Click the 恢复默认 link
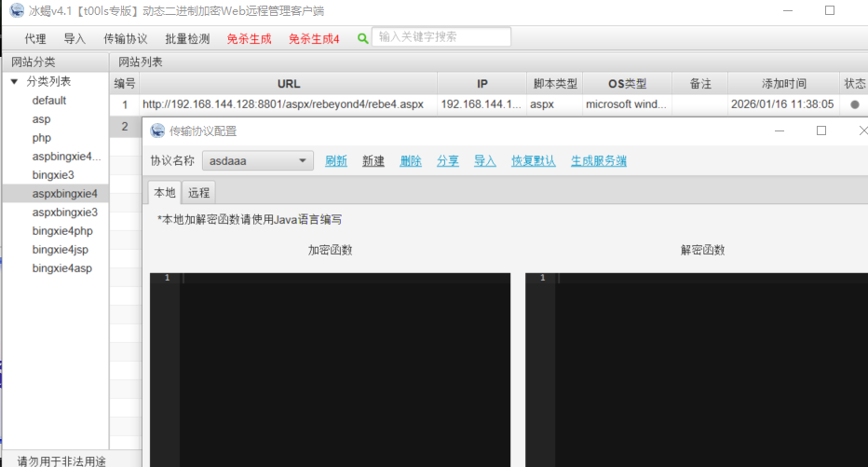868x467 pixels. click(534, 161)
